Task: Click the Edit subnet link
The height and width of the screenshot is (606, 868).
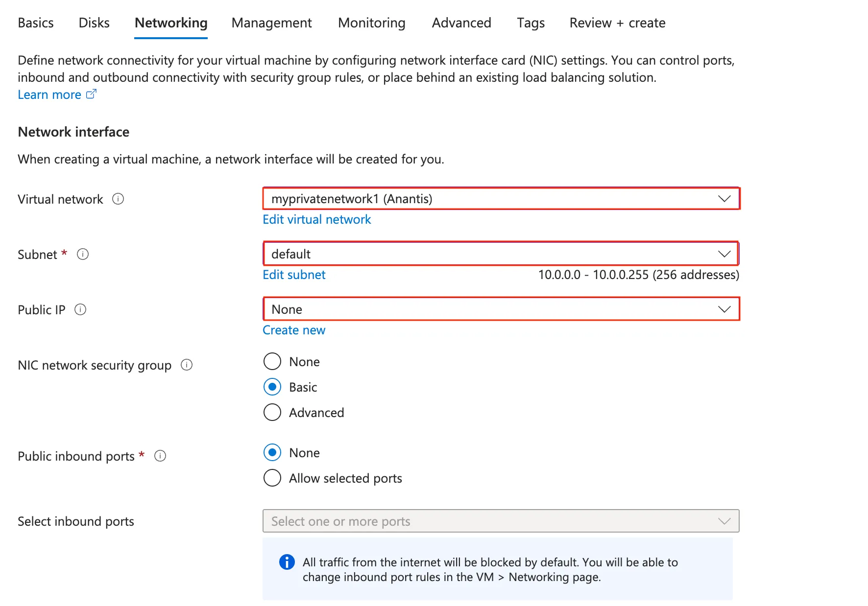Action: click(293, 275)
